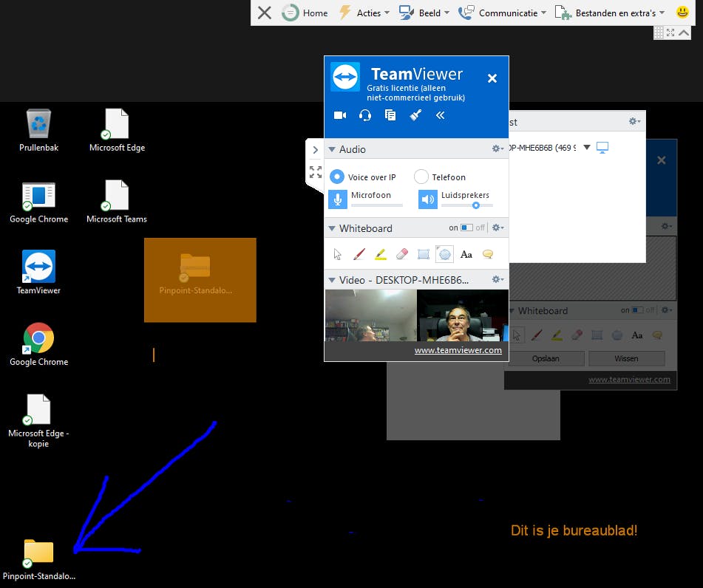The image size is (703, 588).
Task: Click the left webcam video thumbnail
Action: [x=371, y=315]
